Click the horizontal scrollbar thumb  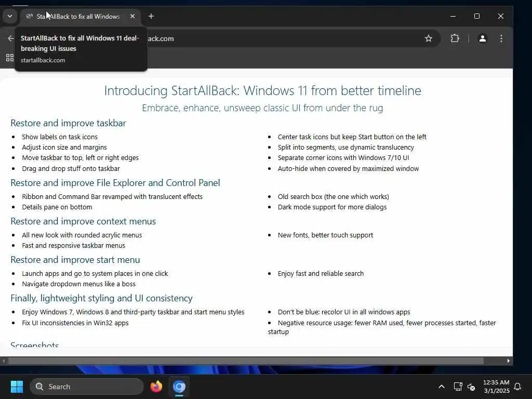click(246, 361)
